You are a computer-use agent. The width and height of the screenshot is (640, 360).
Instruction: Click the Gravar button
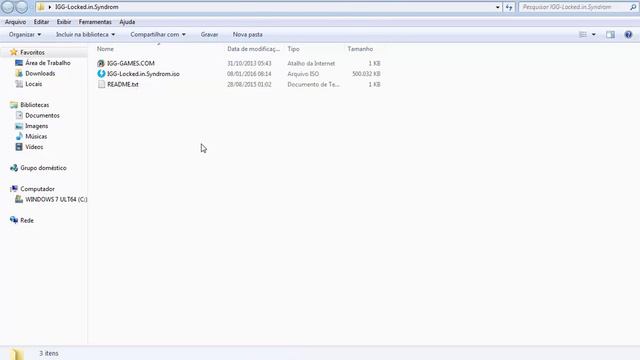pyautogui.click(x=209, y=35)
